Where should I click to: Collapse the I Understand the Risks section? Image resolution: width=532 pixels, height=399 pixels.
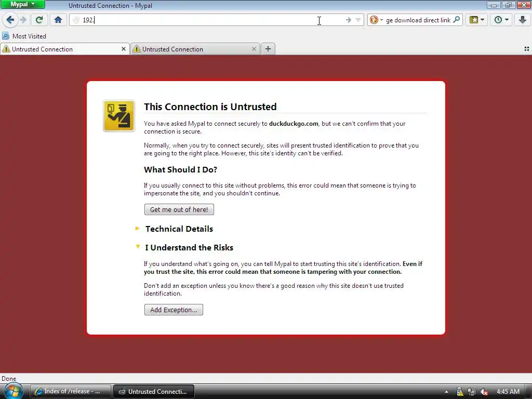[x=189, y=247]
